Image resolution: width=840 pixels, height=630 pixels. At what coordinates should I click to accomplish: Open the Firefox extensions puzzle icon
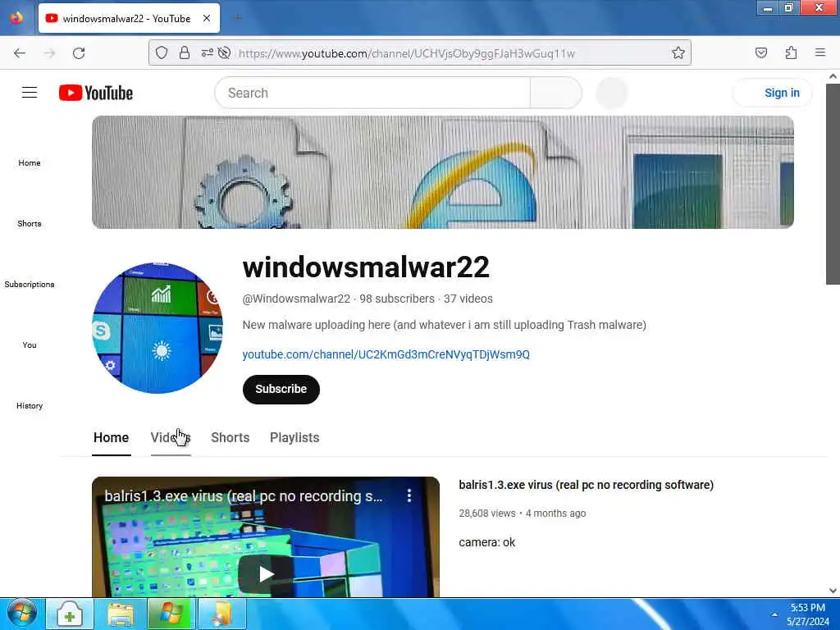tap(791, 53)
